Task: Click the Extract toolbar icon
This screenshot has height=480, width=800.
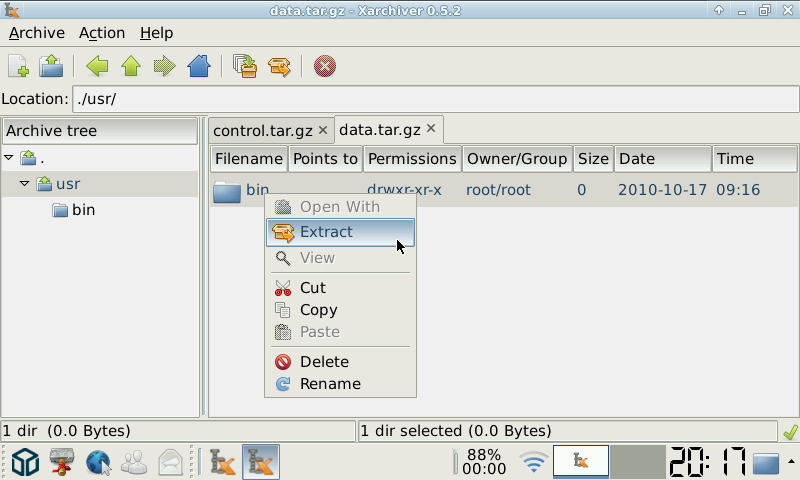Action: click(280, 66)
